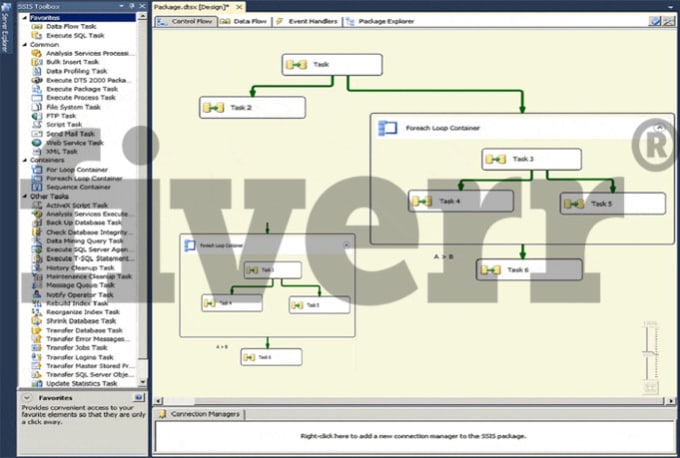Collapse the Containers toolbox group
The image size is (680, 458).
point(25,160)
